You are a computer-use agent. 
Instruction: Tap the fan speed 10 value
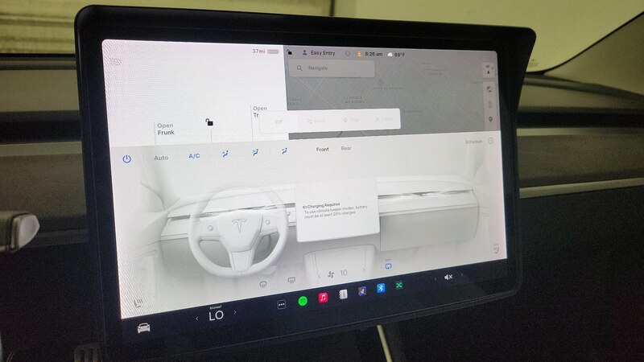pyautogui.click(x=344, y=273)
